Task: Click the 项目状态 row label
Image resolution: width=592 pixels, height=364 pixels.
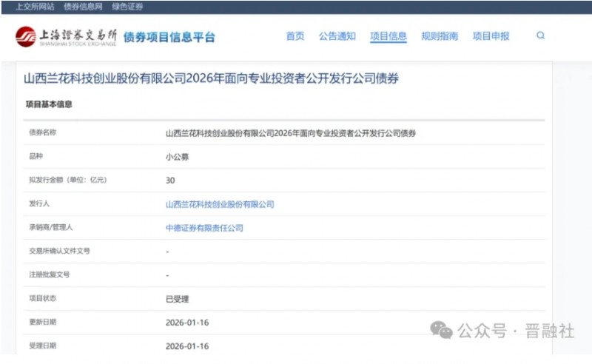Action: coord(43,298)
